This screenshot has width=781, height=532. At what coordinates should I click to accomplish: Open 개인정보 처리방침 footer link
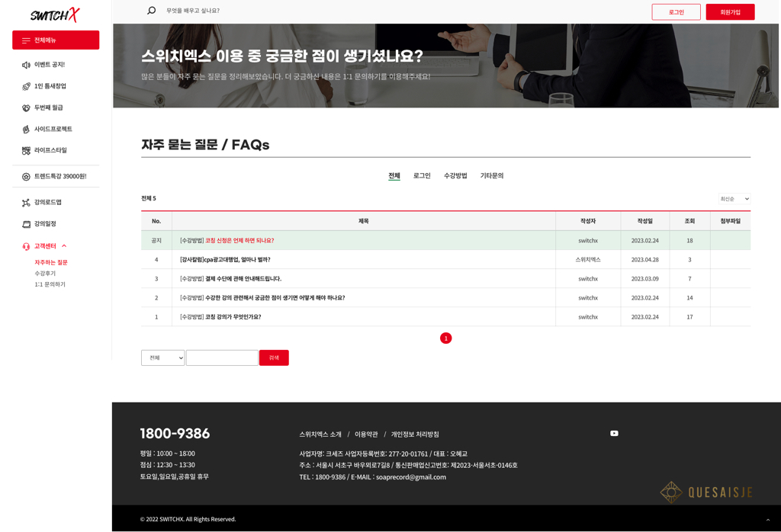pos(415,434)
